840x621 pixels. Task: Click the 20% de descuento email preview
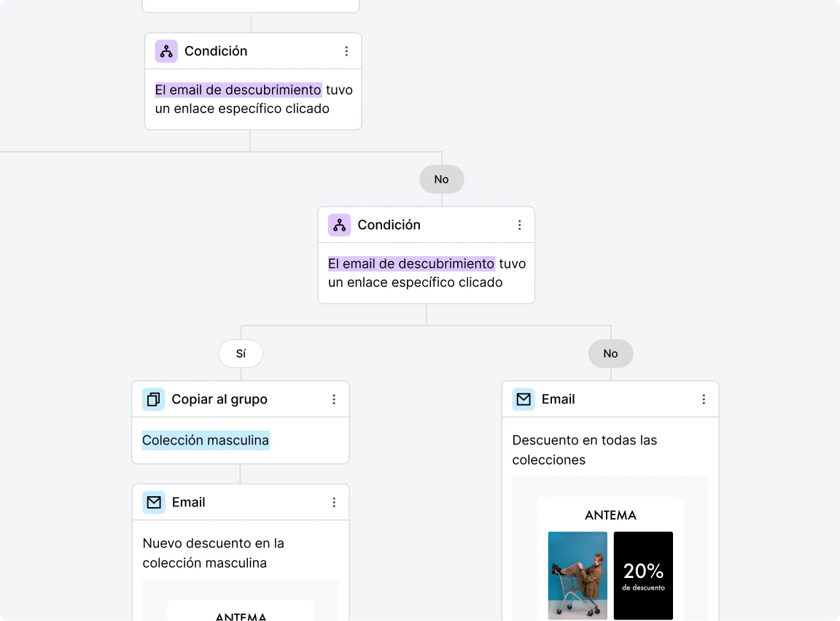(643, 576)
